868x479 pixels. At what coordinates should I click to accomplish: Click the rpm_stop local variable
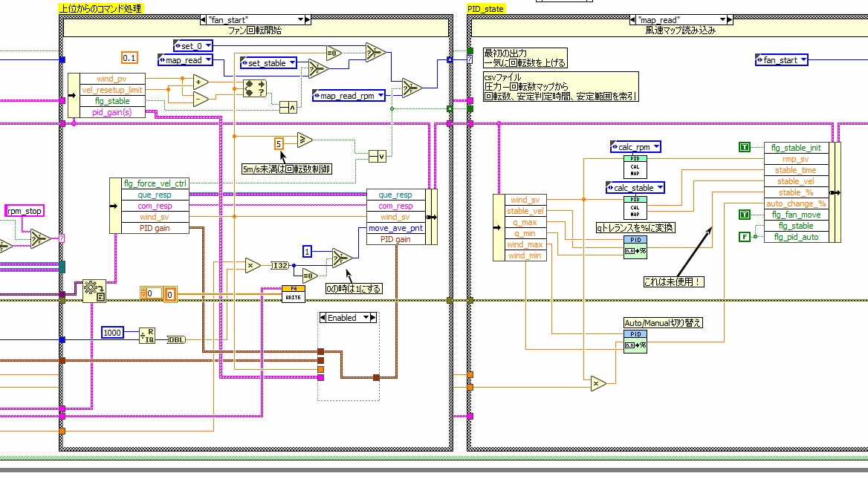(x=25, y=211)
